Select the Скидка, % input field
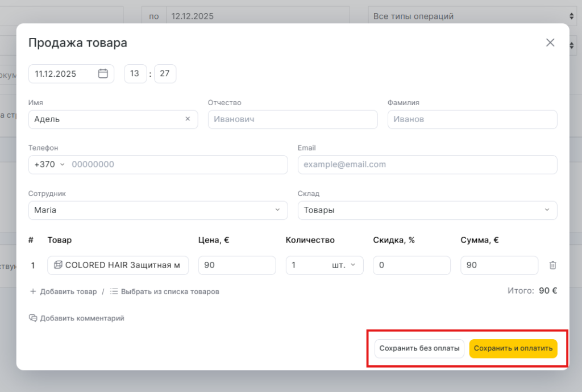The image size is (582, 392). pyautogui.click(x=411, y=265)
